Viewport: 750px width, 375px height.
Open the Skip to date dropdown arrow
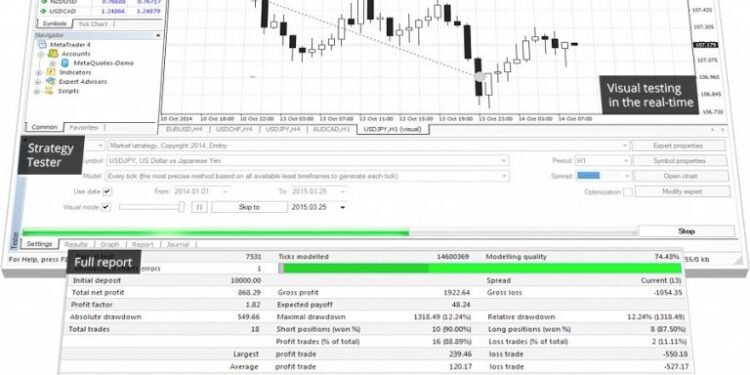click(x=342, y=207)
